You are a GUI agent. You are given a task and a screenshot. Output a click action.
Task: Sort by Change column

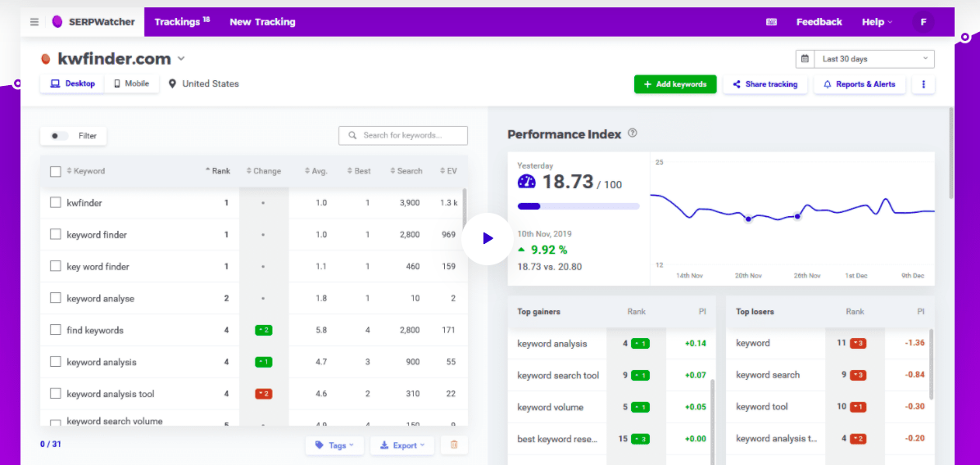(x=264, y=171)
